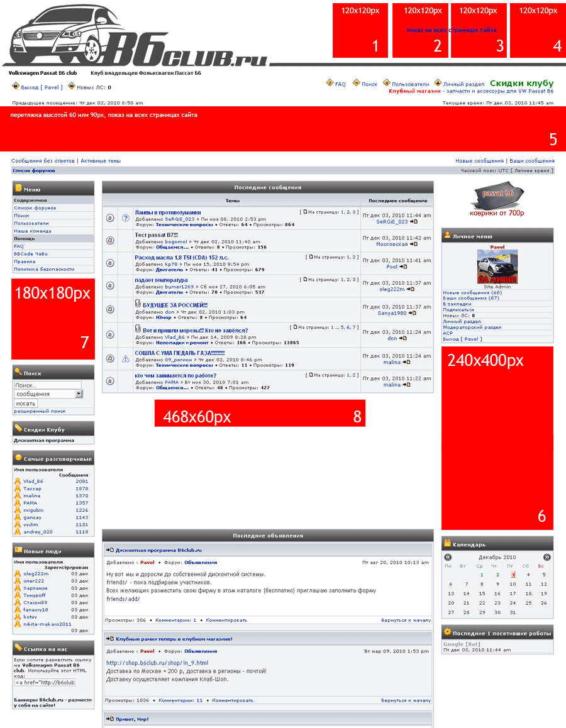This screenshot has height=728, width=566.
Task: Open ACP link in personal menu
Action: (x=448, y=333)
